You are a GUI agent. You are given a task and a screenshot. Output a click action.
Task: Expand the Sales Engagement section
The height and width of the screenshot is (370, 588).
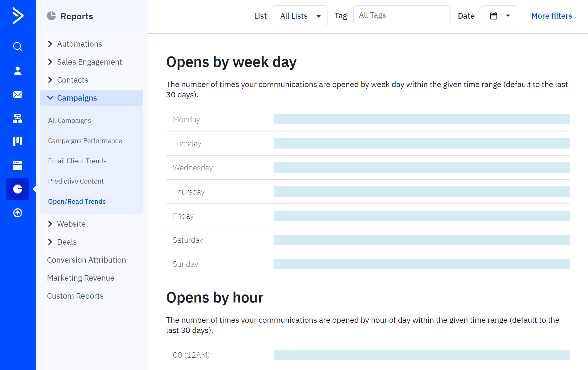(84, 62)
